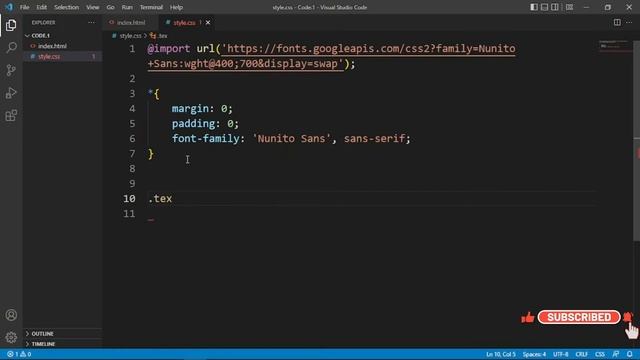Click the SUBSCRIBED overlay button
The image size is (640, 360).
(x=579, y=317)
